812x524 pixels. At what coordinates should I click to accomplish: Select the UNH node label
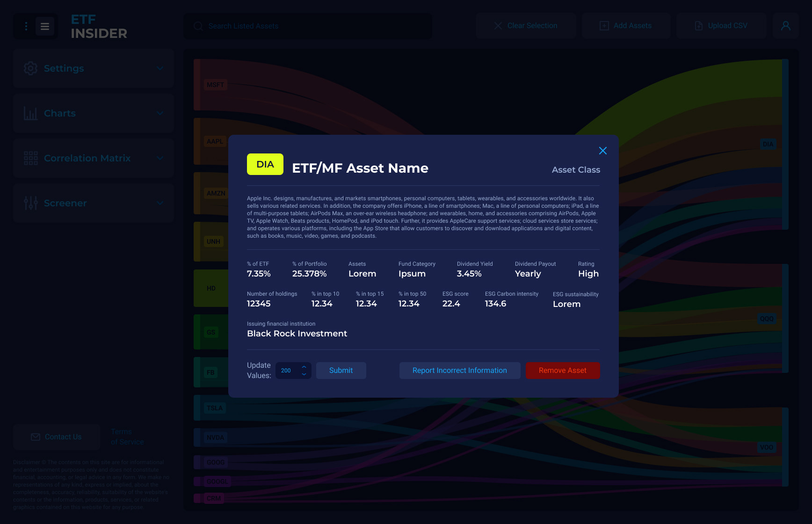[213, 241]
